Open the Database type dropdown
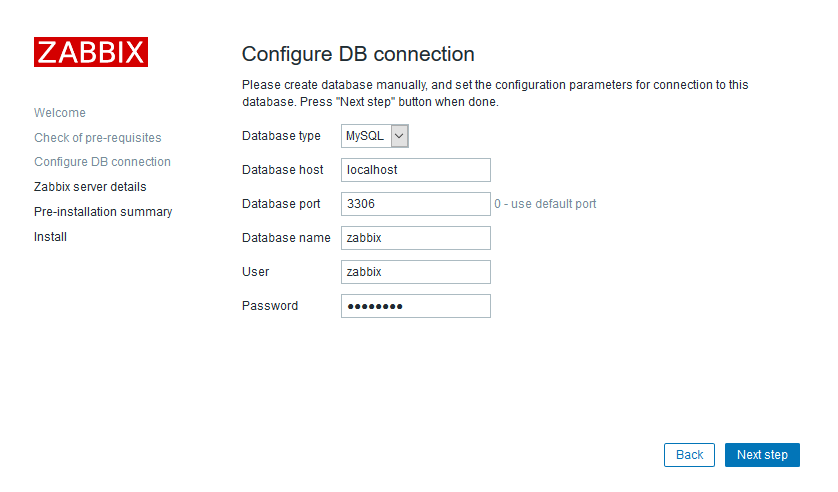This screenshot has height=492, width=838. pos(375,136)
